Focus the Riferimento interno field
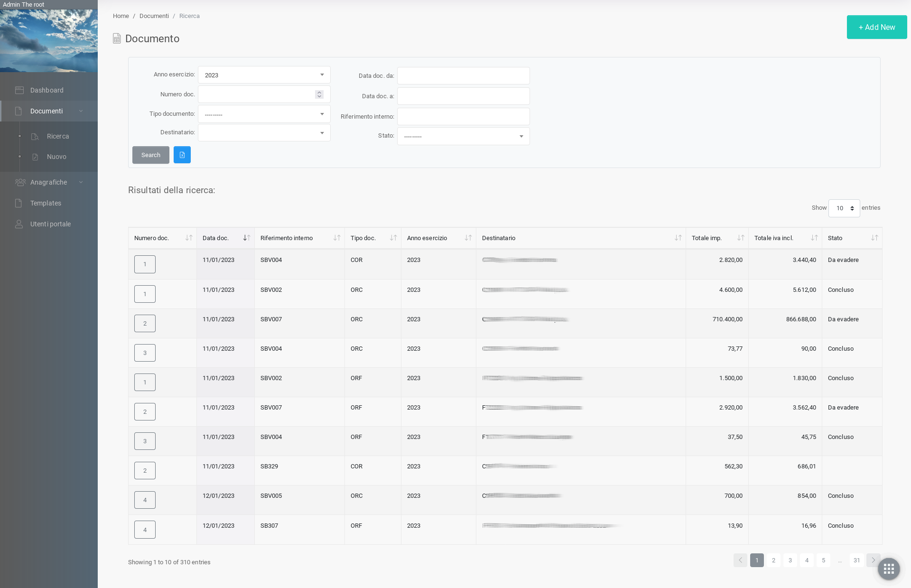The image size is (911, 588). [x=464, y=116]
